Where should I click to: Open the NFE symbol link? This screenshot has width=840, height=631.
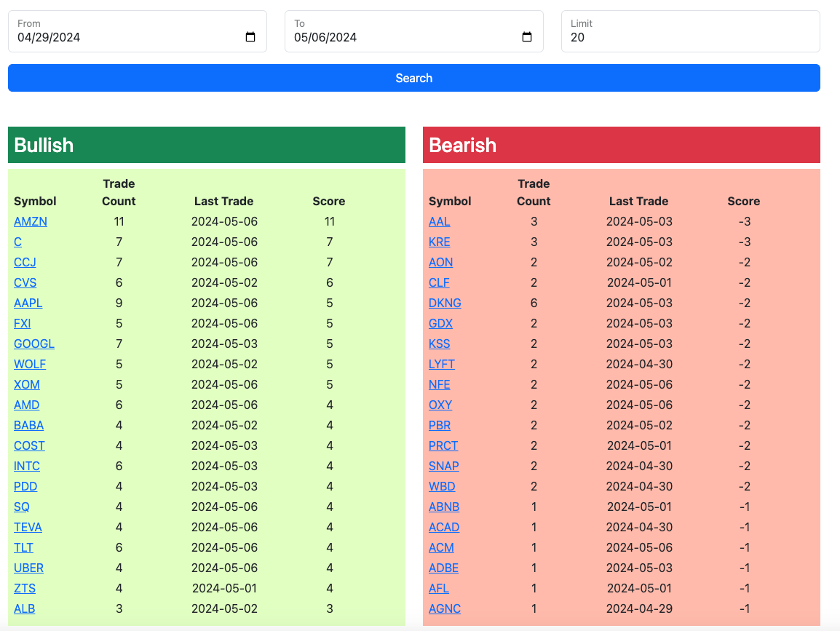(439, 384)
